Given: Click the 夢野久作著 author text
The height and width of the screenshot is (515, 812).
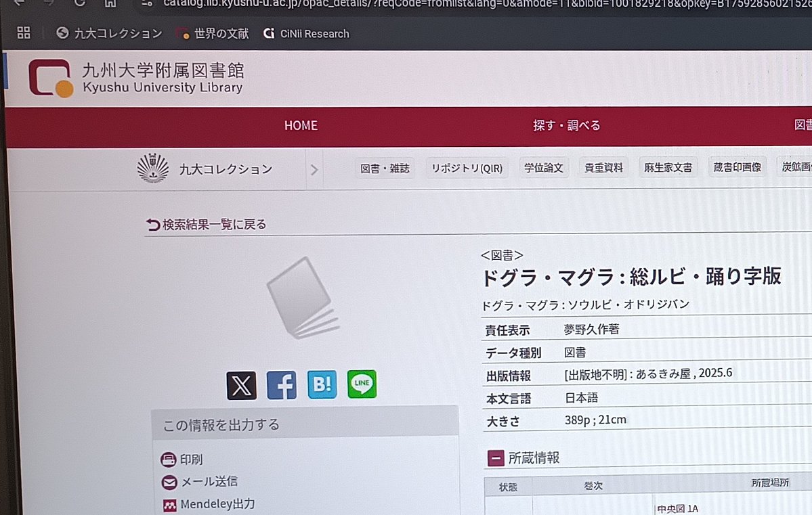Looking at the screenshot, I should click(x=591, y=329).
